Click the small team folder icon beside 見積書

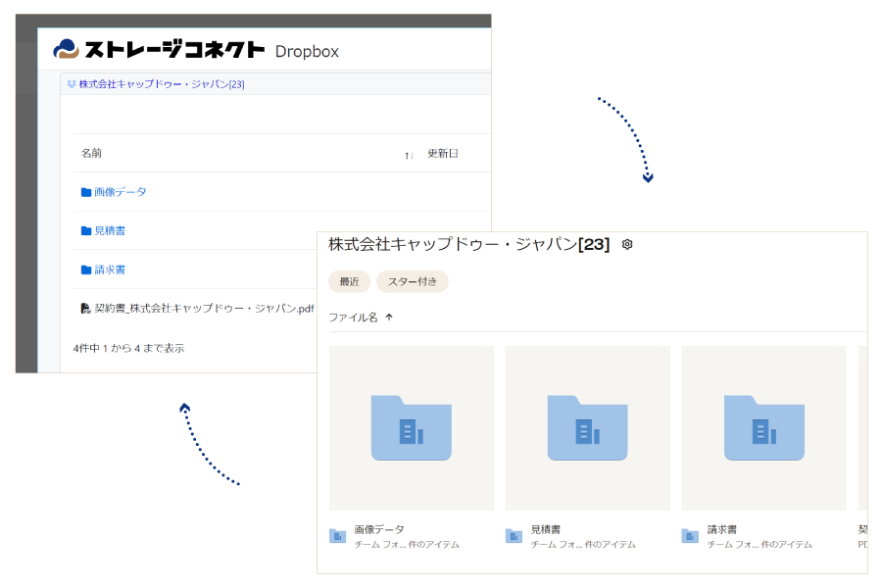pyautogui.click(x=514, y=536)
